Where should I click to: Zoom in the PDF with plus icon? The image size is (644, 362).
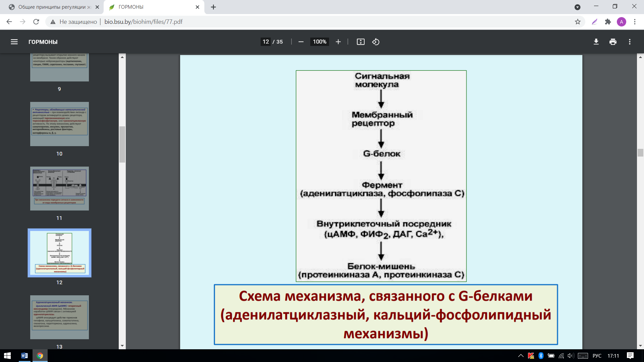tap(338, 42)
